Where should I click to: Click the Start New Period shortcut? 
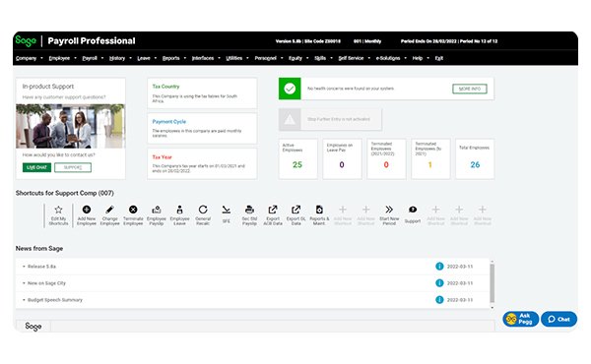389,210
